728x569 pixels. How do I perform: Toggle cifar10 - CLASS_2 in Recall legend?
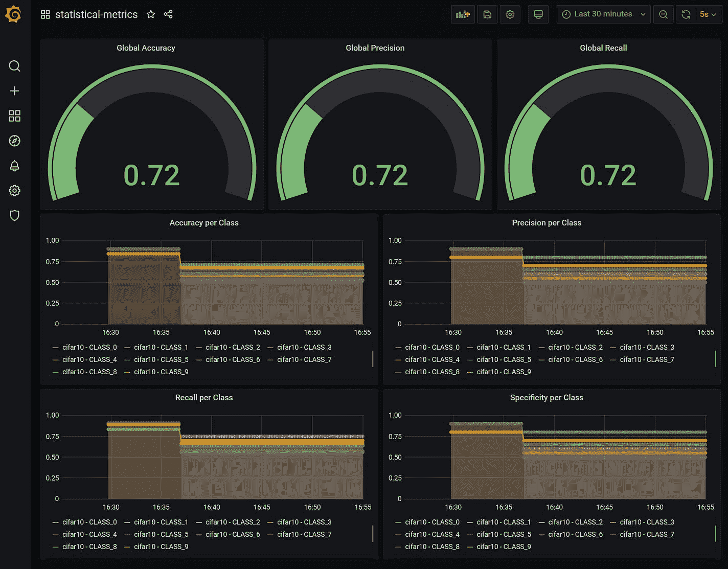(x=233, y=522)
